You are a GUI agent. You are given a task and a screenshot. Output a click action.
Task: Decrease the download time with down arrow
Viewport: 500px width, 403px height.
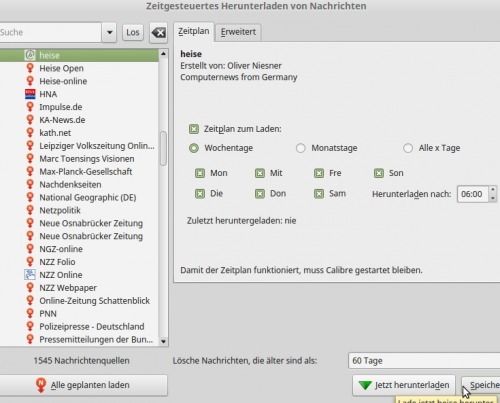click(x=493, y=198)
